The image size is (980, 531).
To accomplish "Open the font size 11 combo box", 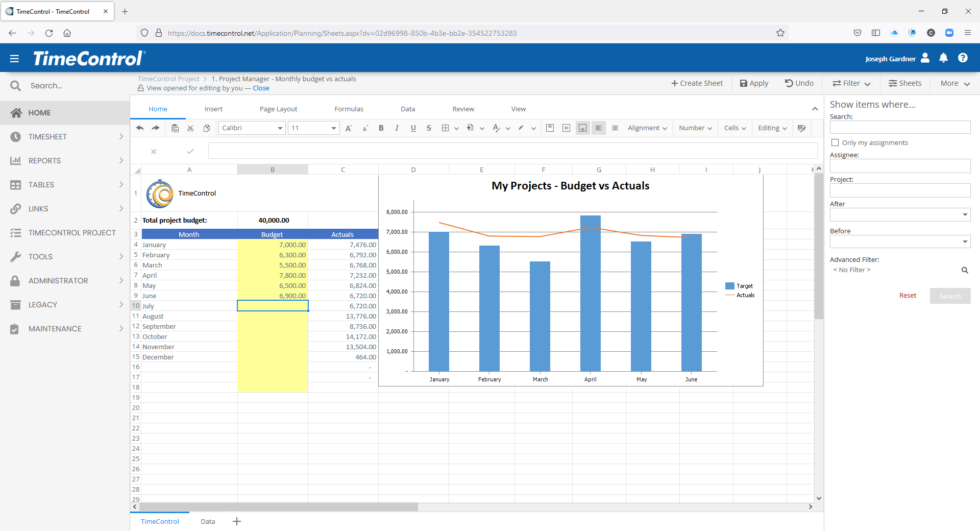I will click(x=313, y=128).
